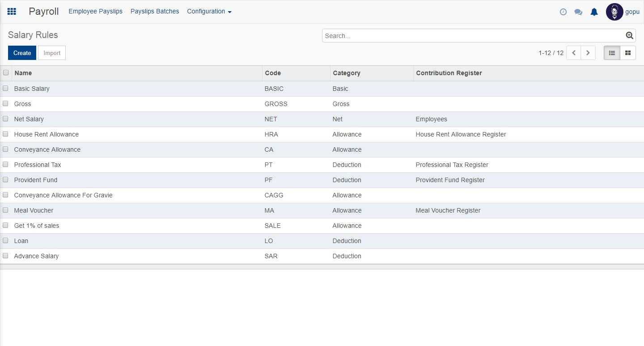Viewport: 644px width, 346px height.
Task: Select the Provident Fund row checkbox
Action: point(6,179)
